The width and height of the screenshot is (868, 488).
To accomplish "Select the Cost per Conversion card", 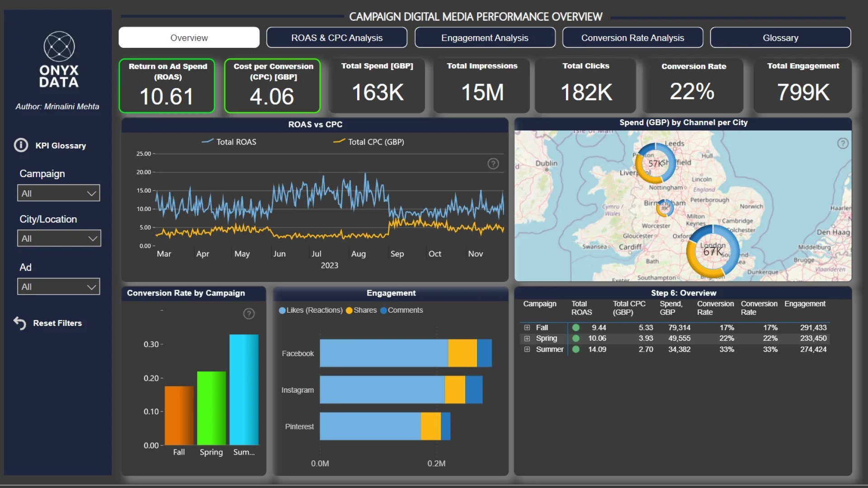I will tap(272, 86).
